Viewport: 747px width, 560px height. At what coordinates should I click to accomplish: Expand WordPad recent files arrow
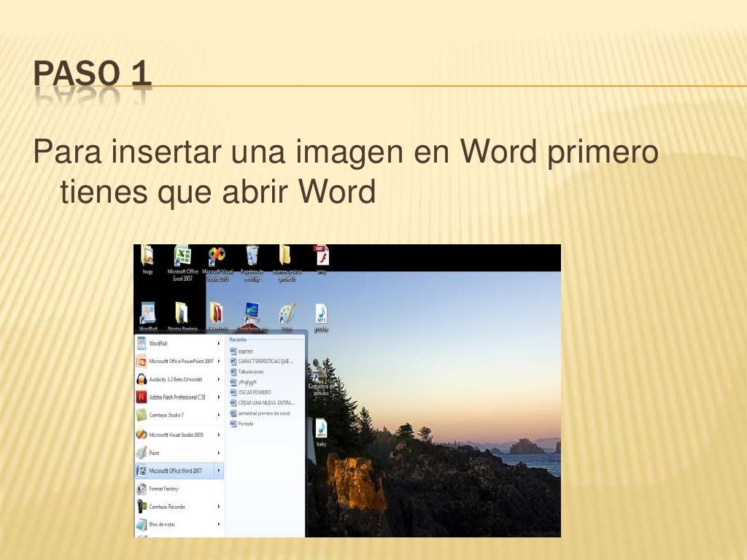(x=219, y=343)
